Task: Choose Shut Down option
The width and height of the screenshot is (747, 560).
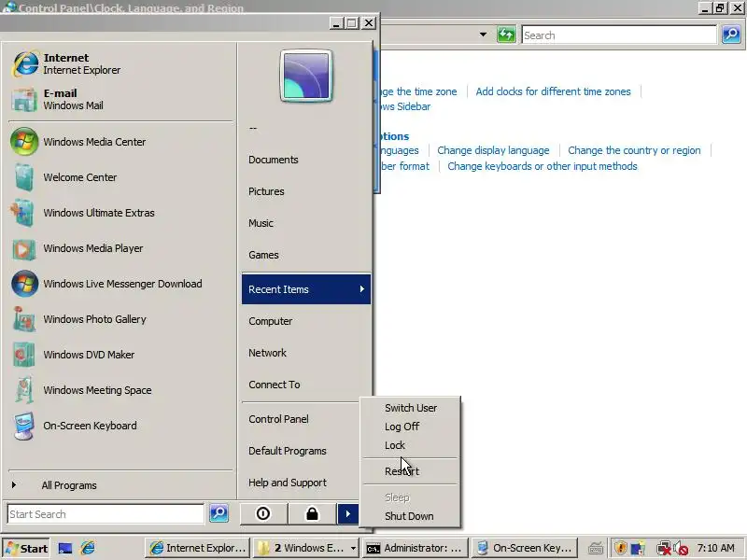Action: pos(411,516)
